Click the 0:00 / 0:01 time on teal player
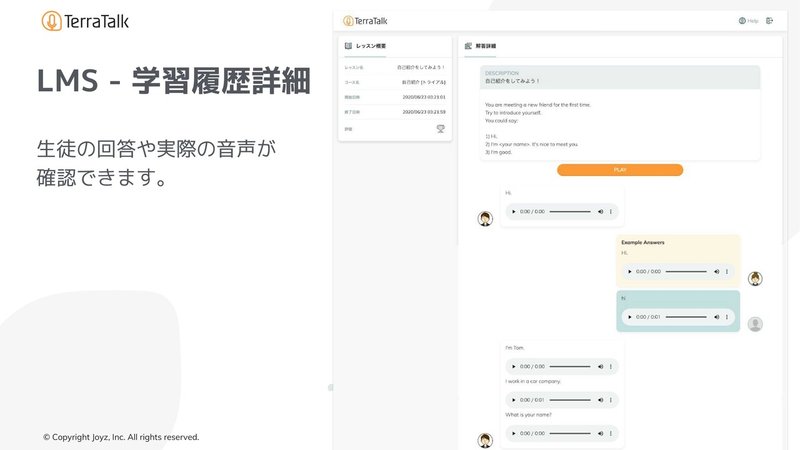The height and width of the screenshot is (450, 800). pos(648,317)
